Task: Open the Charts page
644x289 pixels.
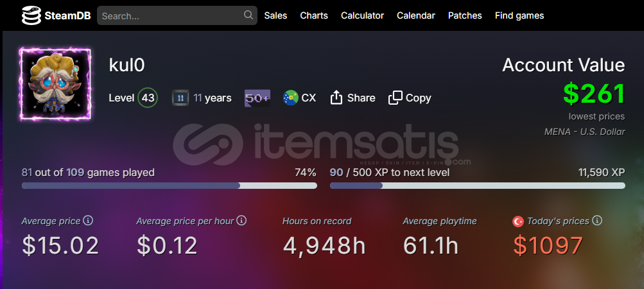Action: click(314, 15)
